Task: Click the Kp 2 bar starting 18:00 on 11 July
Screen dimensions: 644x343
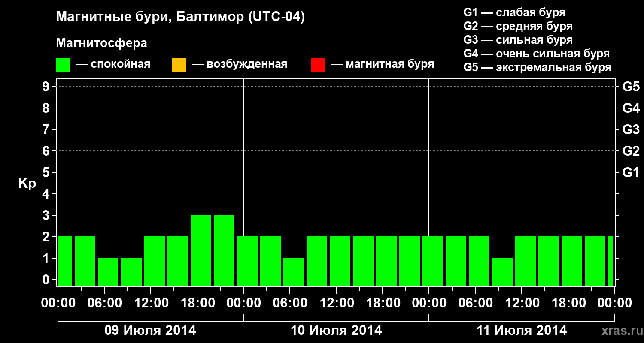Action: 572,261
